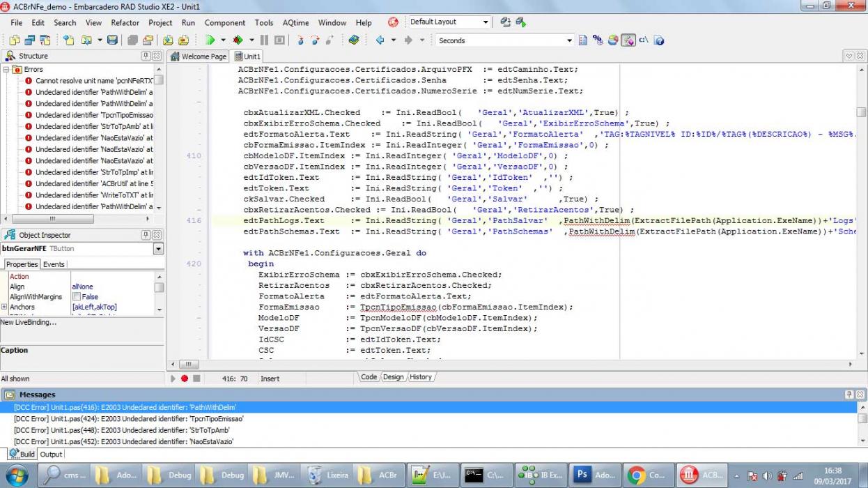Click the Program Reset stop icon
The image size is (868, 488).
point(279,40)
